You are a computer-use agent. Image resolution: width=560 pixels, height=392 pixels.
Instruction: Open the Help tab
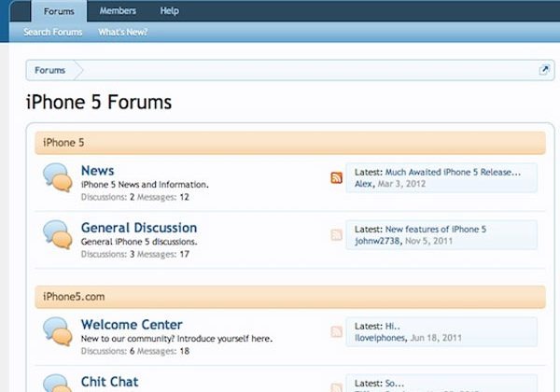169,11
